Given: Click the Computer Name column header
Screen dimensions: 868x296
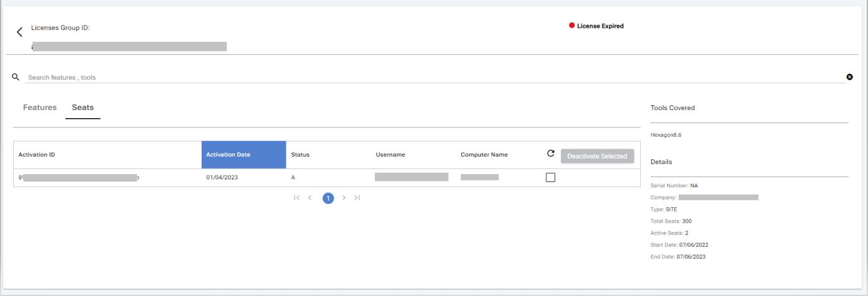Looking at the screenshot, I should pyautogui.click(x=484, y=155).
